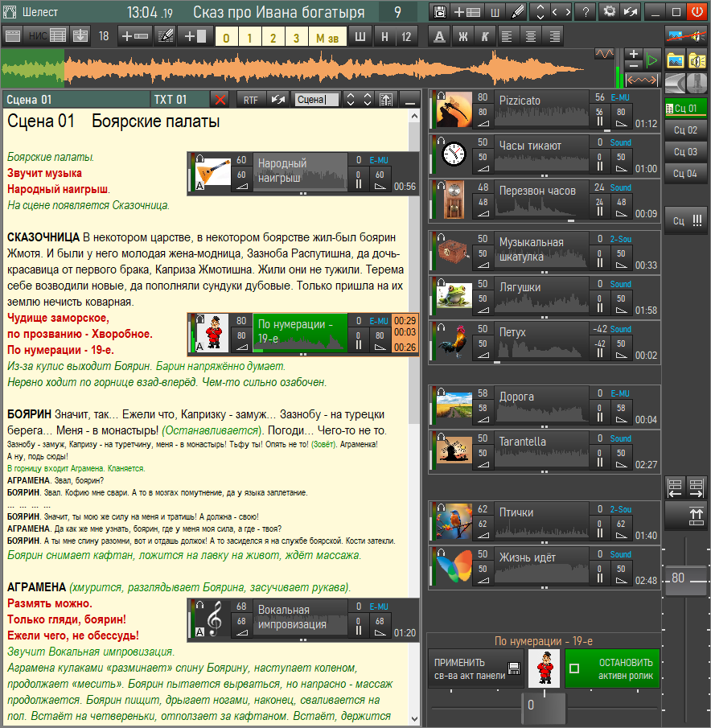
Task: Click the 'НИС' table layout icon
Action: [47, 35]
